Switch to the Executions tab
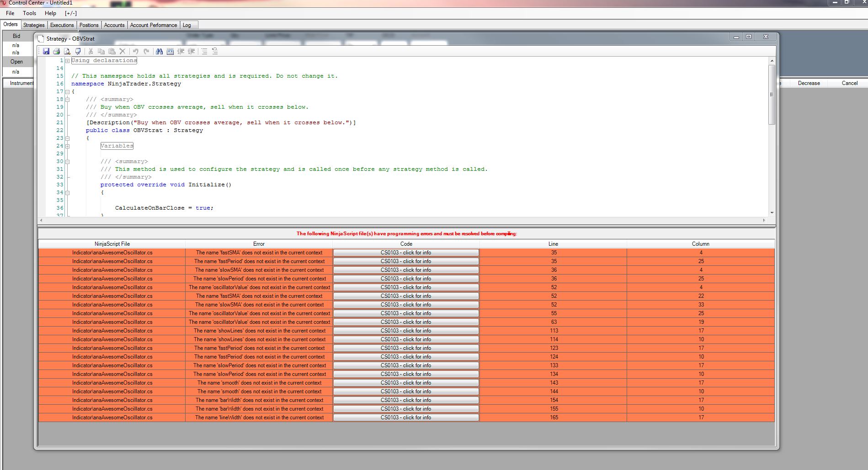Image resolution: width=868 pixels, height=470 pixels. [x=62, y=25]
